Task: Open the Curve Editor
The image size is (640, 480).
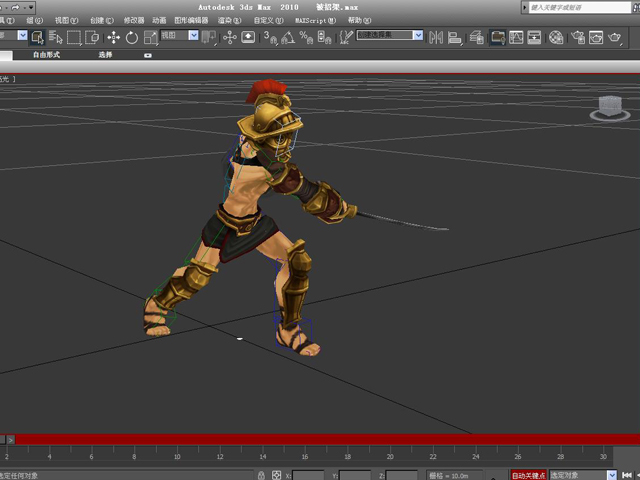Action: [516, 38]
